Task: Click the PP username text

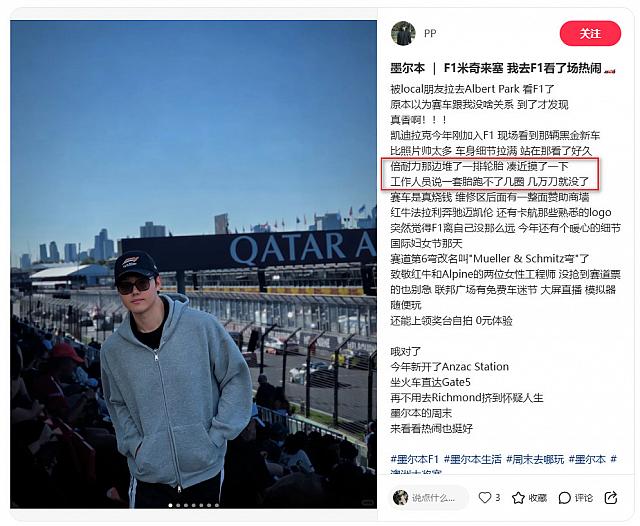Action: pos(430,33)
